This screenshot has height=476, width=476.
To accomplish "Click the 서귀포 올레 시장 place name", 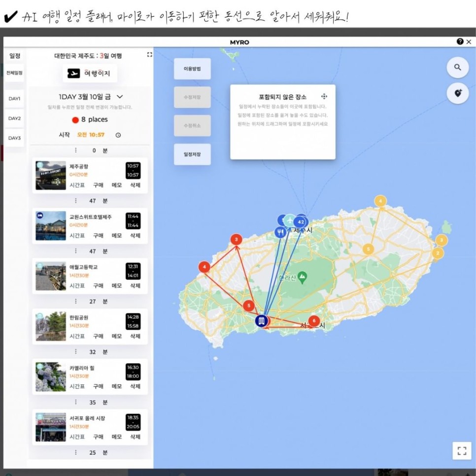I will [x=87, y=418].
